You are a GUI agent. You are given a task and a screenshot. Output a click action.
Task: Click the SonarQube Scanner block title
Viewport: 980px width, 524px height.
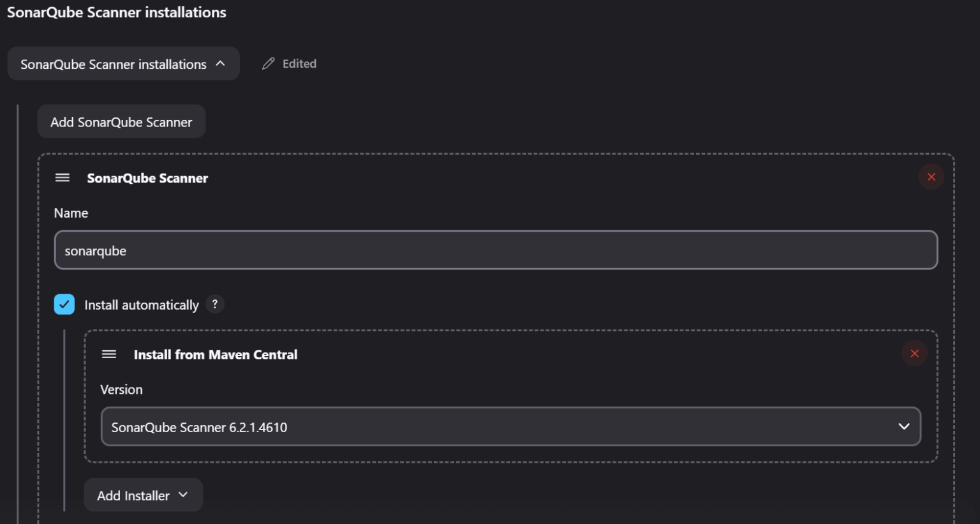point(147,178)
